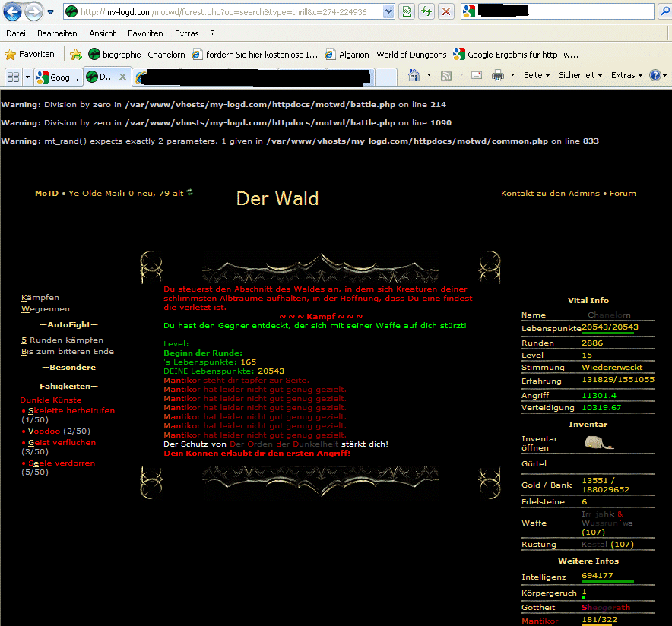Screen dimensions: 672x626
Task: Click the Forum link
Action: (x=623, y=194)
